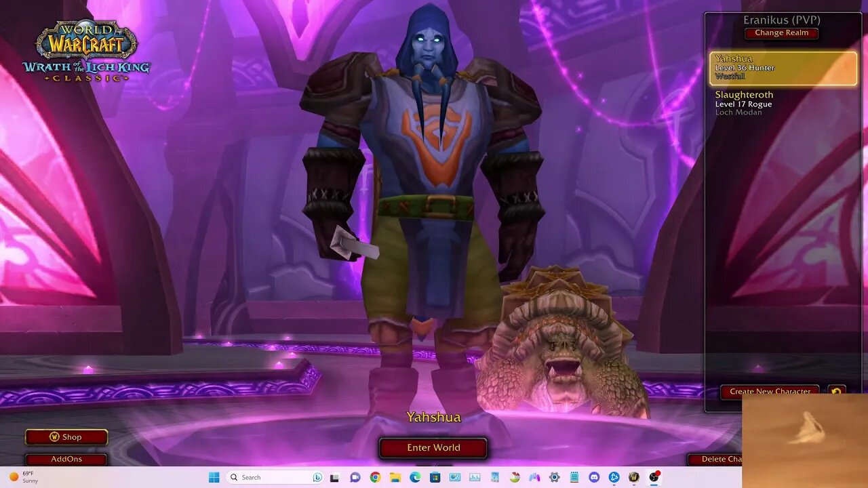Click the undelete character arrow icon

click(836, 392)
